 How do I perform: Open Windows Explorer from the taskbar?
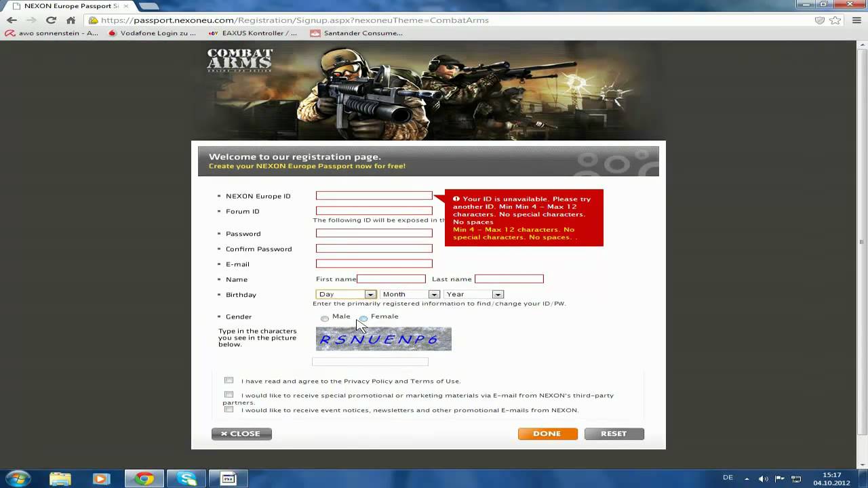[60, 479]
